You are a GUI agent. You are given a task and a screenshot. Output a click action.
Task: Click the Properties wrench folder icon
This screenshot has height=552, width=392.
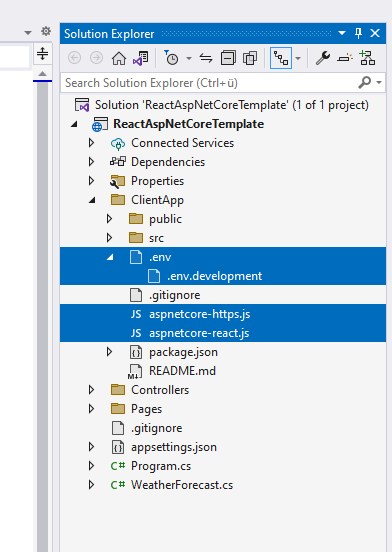click(x=118, y=181)
